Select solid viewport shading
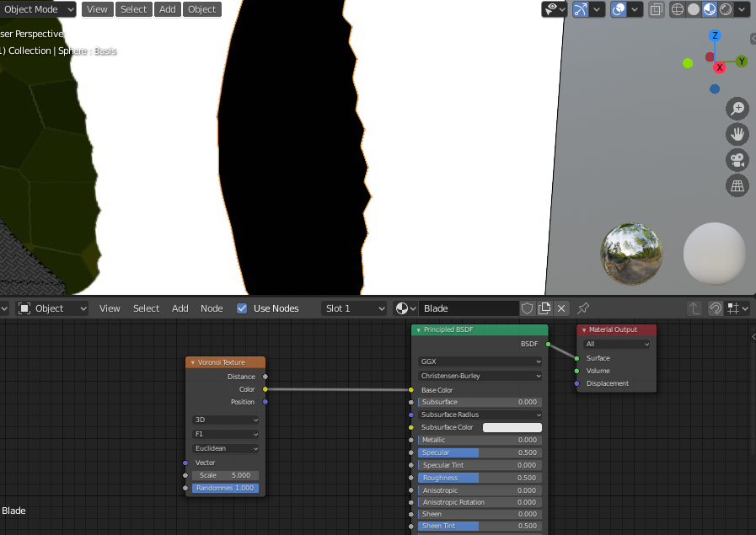The width and height of the screenshot is (756, 535). [694, 9]
